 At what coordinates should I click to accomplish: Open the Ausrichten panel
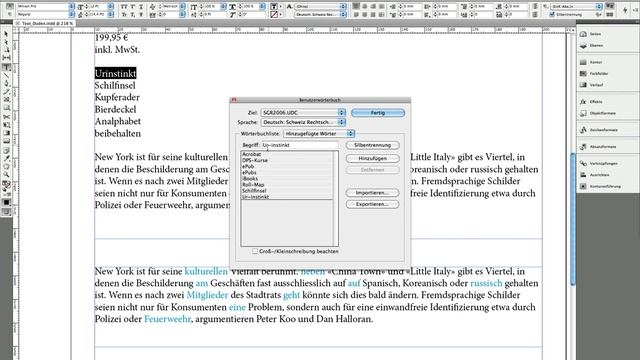tap(599, 175)
